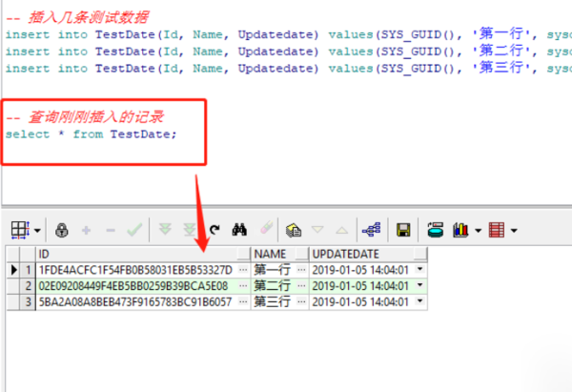
Task: Click the first insert statement with '第一行'
Action: click(x=288, y=34)
